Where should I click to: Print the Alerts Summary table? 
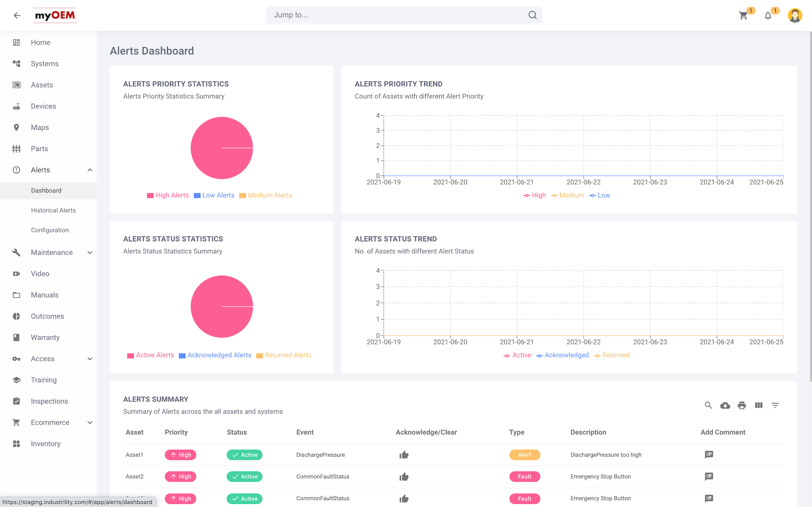[742, 405]
